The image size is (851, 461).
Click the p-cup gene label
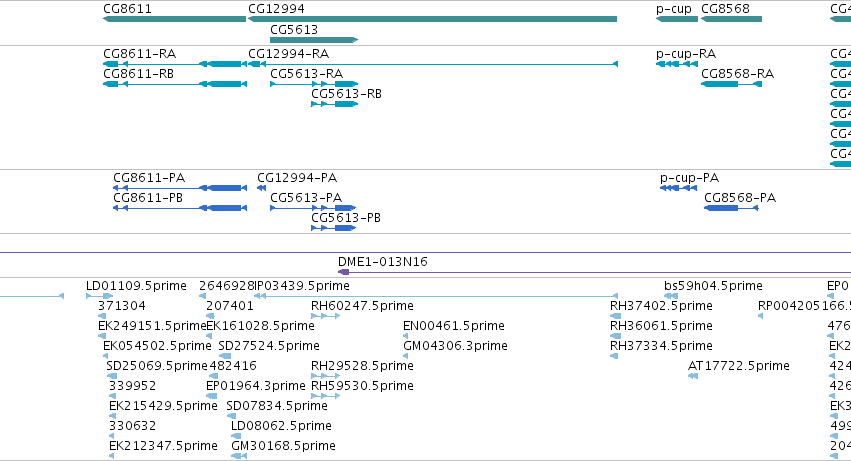[x=674, y=9]
